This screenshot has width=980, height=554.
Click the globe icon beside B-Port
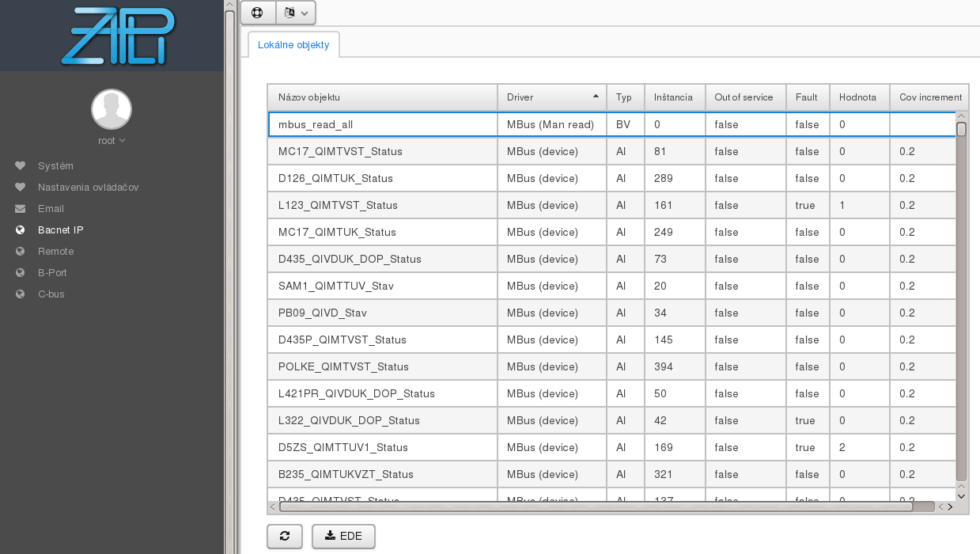(21, 273)
